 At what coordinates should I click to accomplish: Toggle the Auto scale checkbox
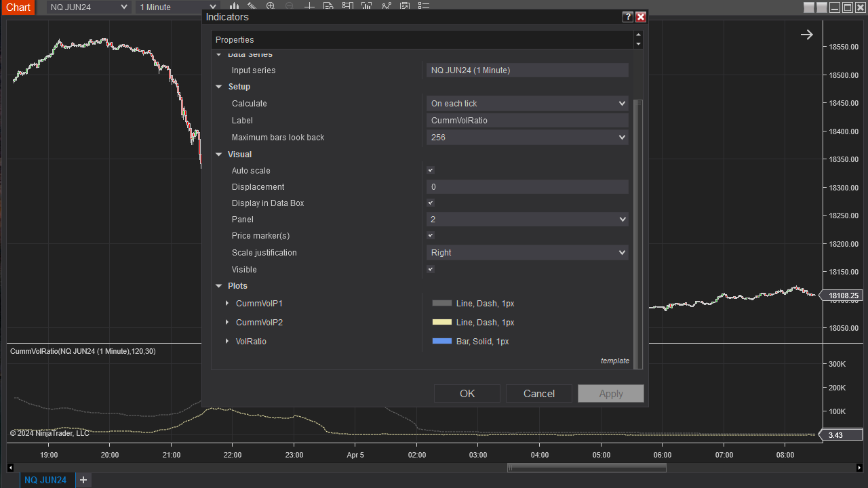click(431, 170)
